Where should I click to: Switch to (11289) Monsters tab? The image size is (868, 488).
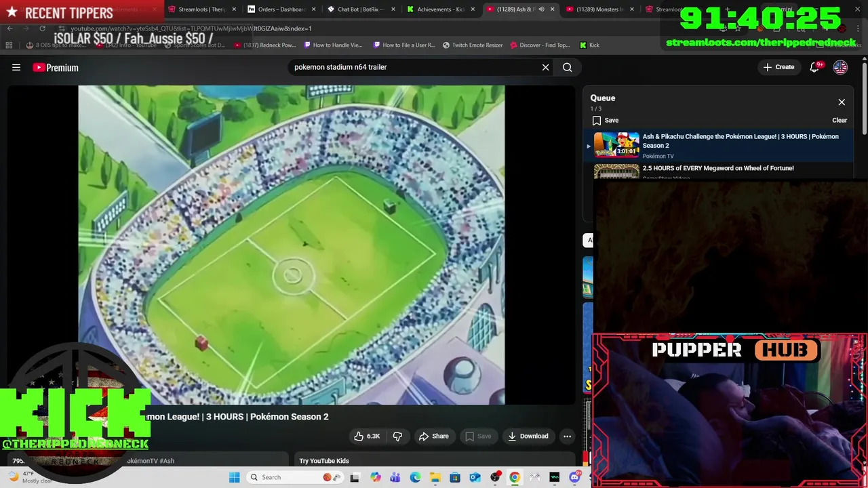pos(599,9)
